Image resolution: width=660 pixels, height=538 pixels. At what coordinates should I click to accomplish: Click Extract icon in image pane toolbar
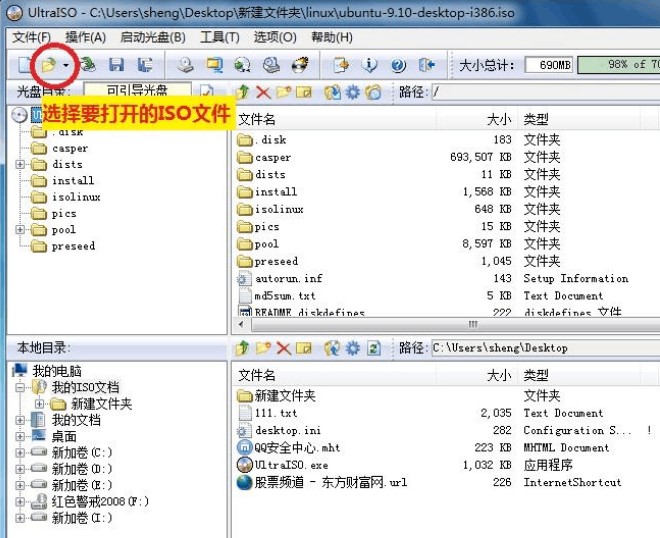click(x=333, y=91)
